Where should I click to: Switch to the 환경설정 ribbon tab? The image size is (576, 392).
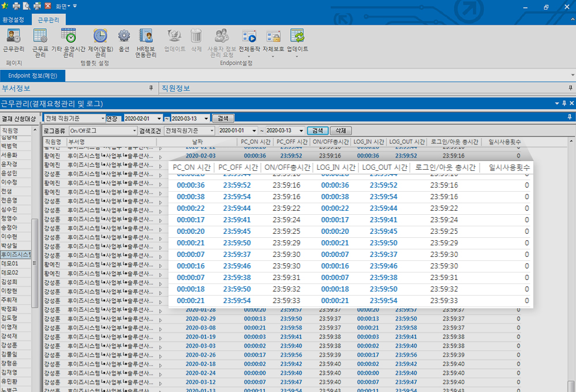(x=13, y=20)
